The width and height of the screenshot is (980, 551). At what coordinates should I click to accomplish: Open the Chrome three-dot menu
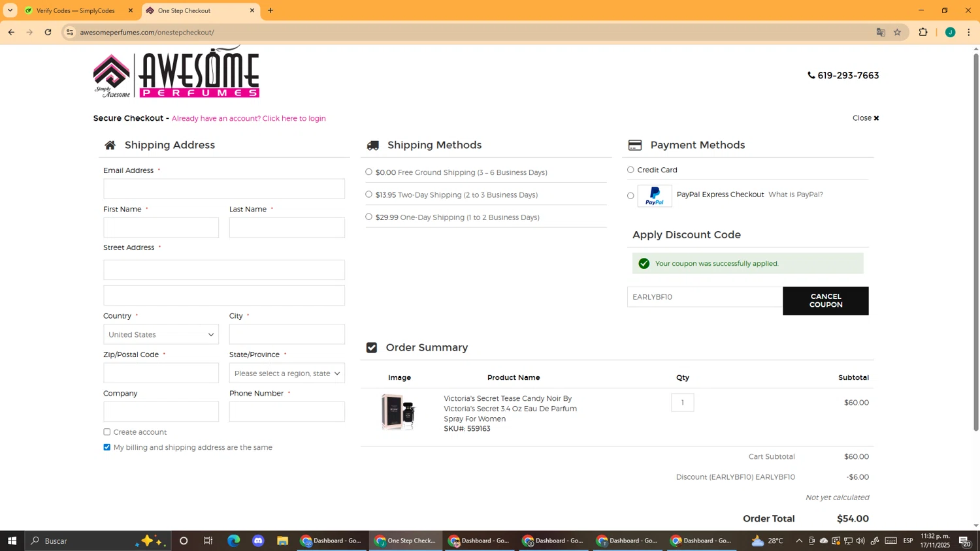[969, 32]
